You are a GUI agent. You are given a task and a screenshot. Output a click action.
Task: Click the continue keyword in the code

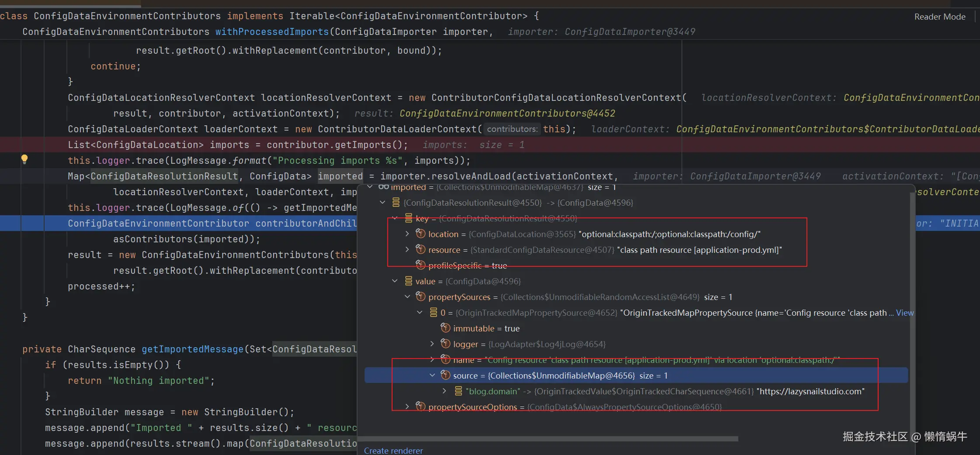click(113, 66)
